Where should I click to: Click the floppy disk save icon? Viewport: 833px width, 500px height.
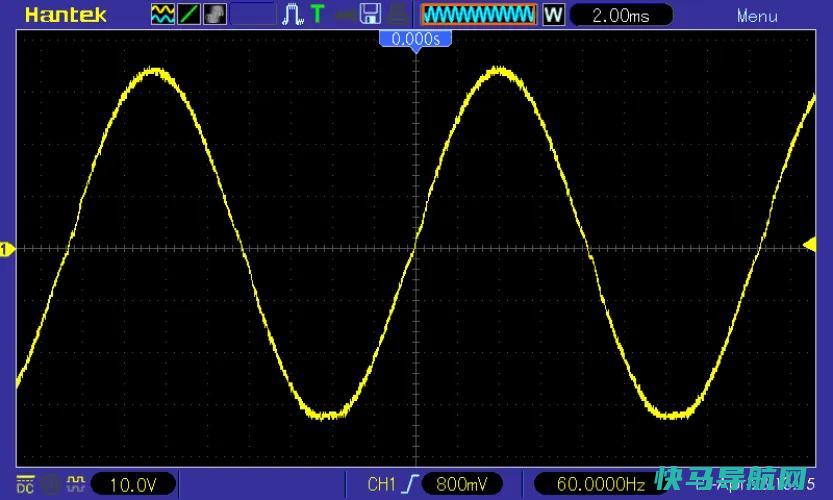point(370,14)
